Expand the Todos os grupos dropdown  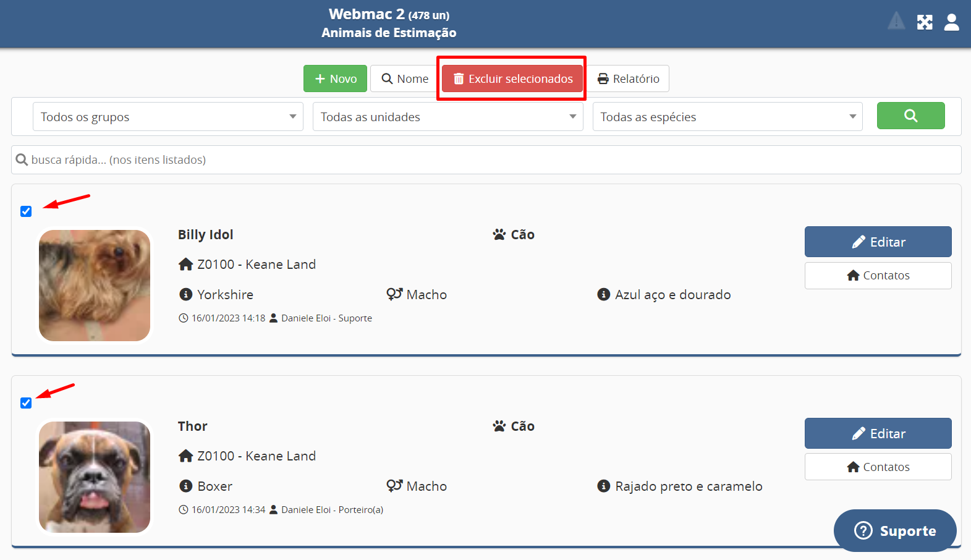(x=167, y=117)
